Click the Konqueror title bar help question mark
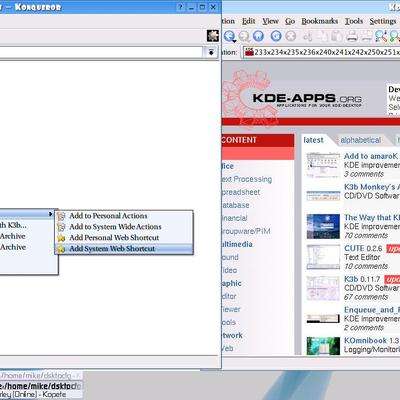This screenshot has width=400, height=400. coord(180,7)
